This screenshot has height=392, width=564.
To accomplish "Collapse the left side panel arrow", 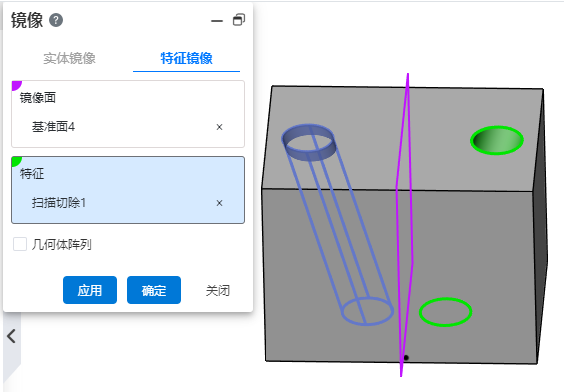I will point(12,337).
